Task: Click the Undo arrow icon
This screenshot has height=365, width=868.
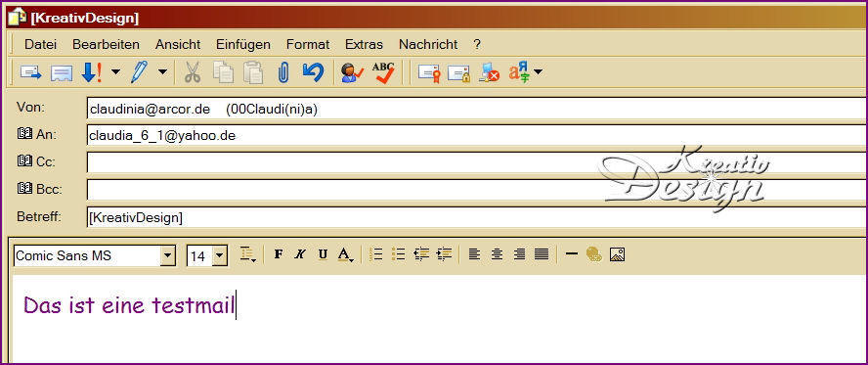Action: (313, 72)
